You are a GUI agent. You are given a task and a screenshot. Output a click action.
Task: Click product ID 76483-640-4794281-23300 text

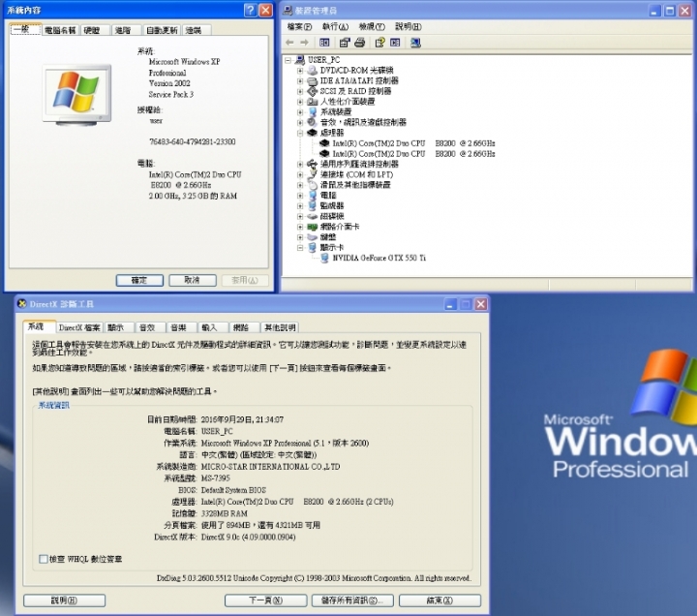(x=193, y=141)
